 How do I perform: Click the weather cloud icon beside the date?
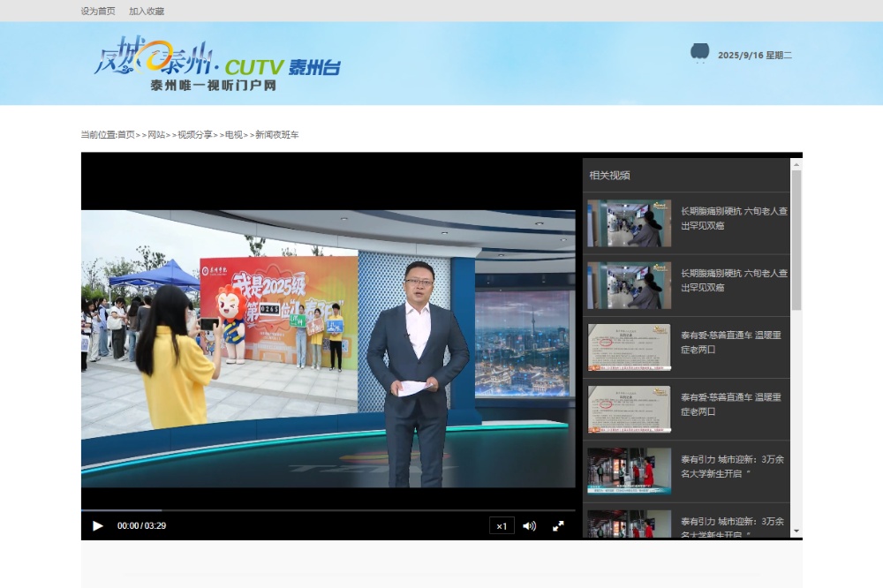pos(699,53)
